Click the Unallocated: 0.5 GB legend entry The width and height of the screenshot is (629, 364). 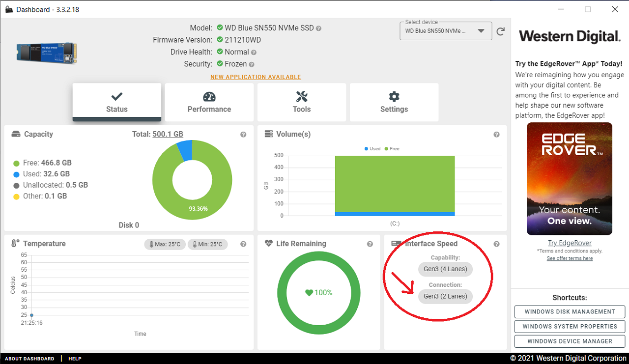click(51, 185)
